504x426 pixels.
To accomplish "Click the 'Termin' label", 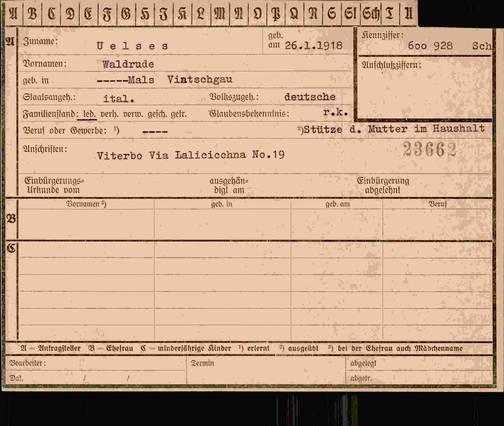I will click(x=202, y=363).
